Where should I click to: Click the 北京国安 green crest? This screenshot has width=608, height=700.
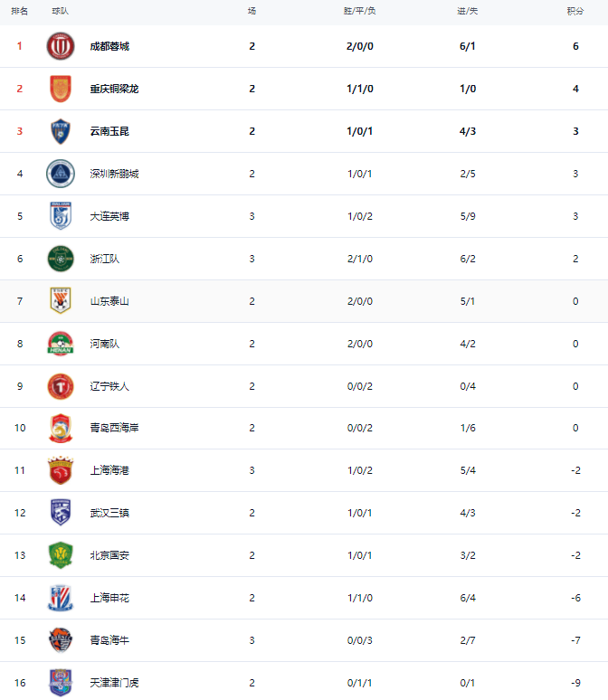pos(61,555)
